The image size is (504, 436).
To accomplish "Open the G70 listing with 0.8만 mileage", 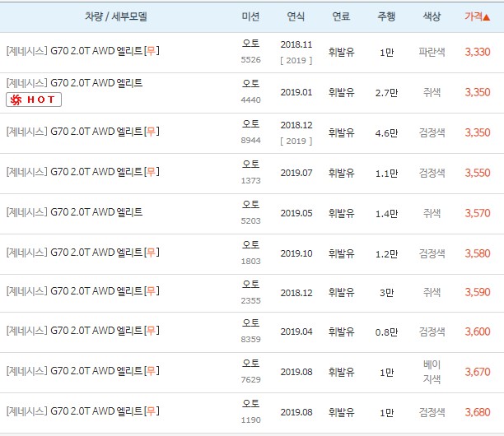I will (x=82, y=331).
